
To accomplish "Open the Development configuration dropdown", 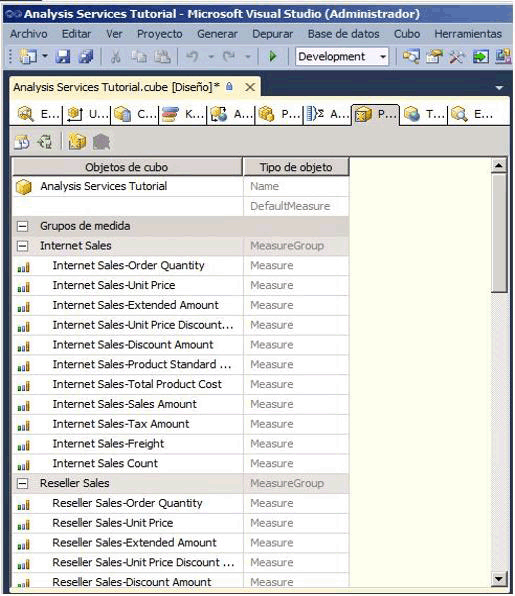I will [x=342, y=57].
